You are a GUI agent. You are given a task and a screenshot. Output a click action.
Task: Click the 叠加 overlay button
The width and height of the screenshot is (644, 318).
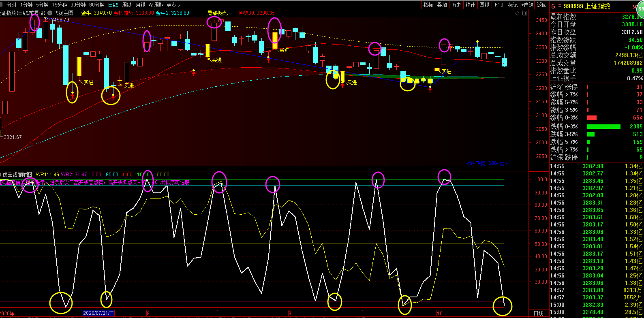point(442,5)
